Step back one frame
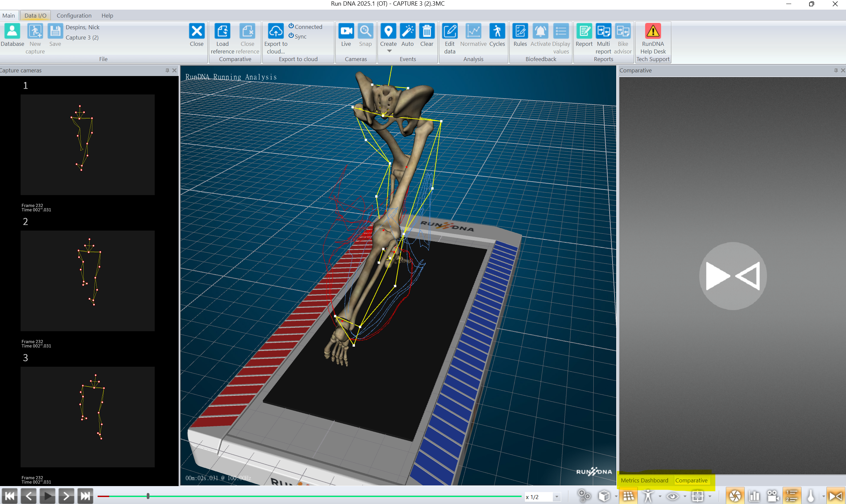 click(x=29, y=496)
